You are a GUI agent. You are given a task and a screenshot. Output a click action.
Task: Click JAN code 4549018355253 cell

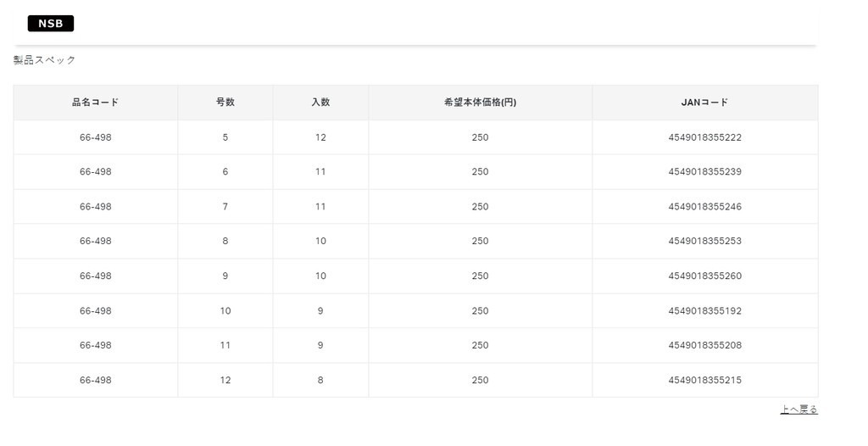point(704,242)
